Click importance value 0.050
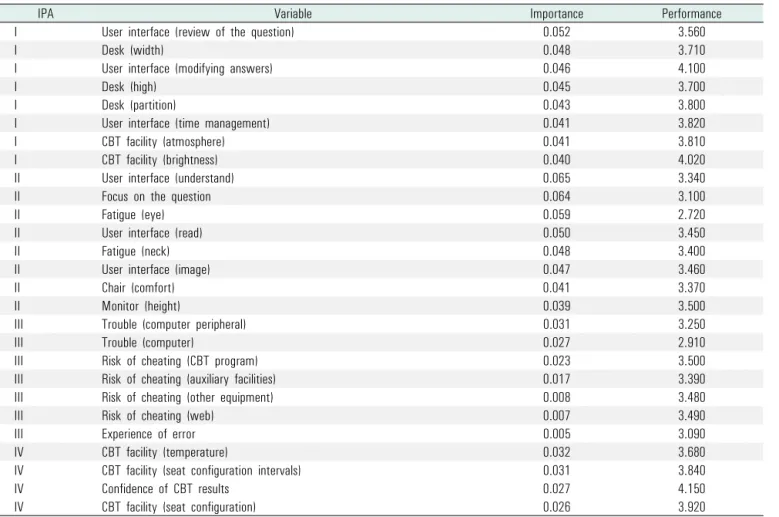The width and height of the screenshot is (779, 517). (556, 233)
